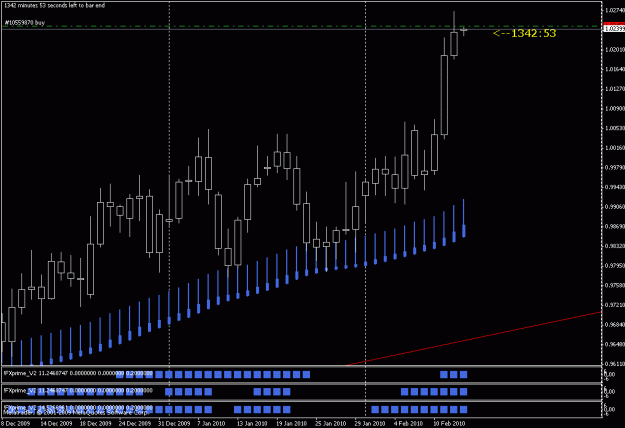The image size is (625, 428).
Task: Click the '14 Dec 2009' date label
Action: click(x=56, y=423)
